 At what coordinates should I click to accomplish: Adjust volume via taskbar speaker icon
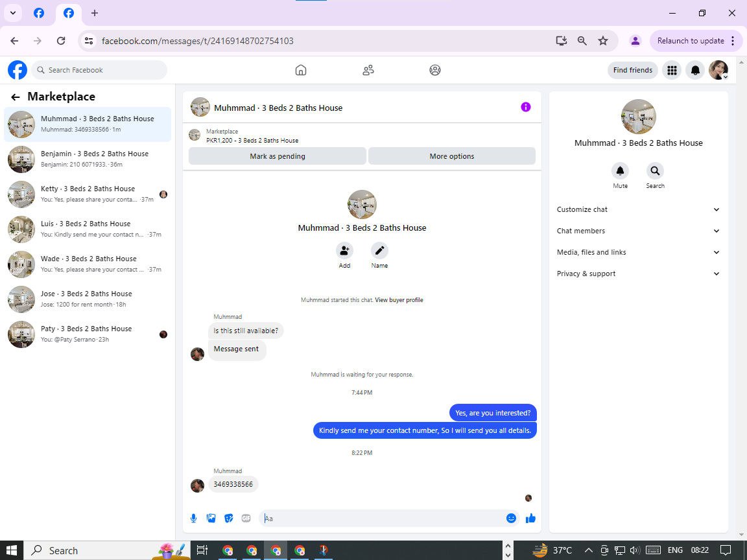[x=635, y=550]
